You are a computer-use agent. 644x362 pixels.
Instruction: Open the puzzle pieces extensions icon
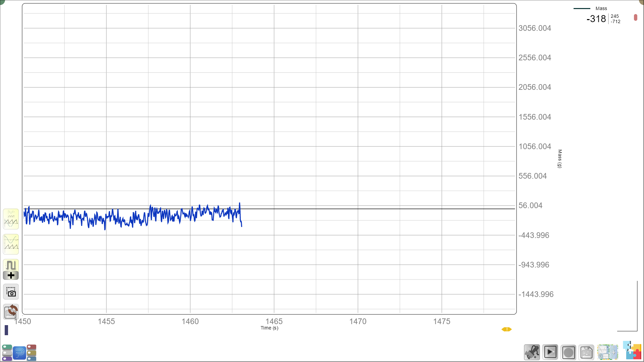pyautogui.click(x=632, y=351)
